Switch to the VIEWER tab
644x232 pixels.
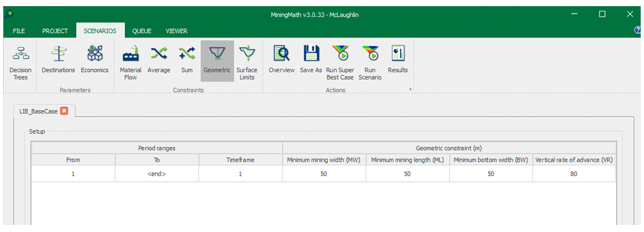tap(176, 31)
